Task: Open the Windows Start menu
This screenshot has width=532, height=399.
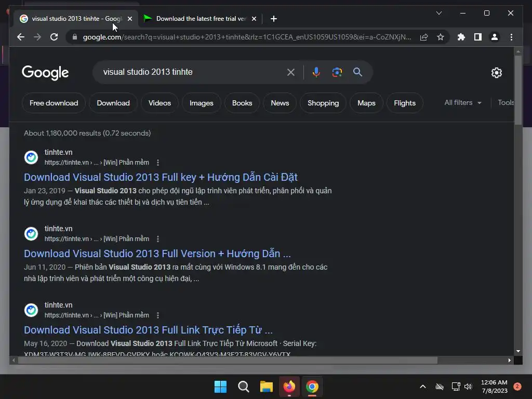Action: pos(220,387)
